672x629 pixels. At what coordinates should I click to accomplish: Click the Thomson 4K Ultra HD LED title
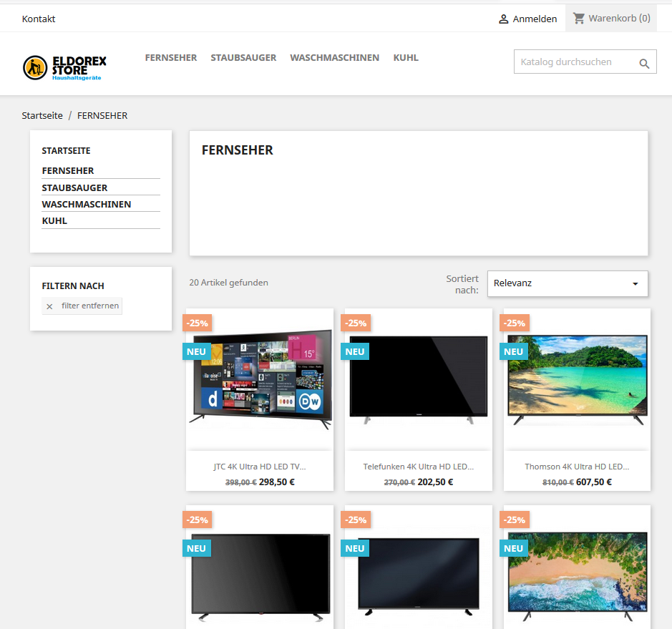(x=577, y=467)
